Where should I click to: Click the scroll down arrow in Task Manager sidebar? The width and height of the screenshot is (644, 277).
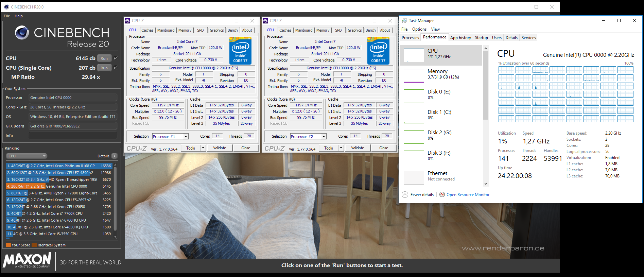pyautogui.click(x=486, y=184)
